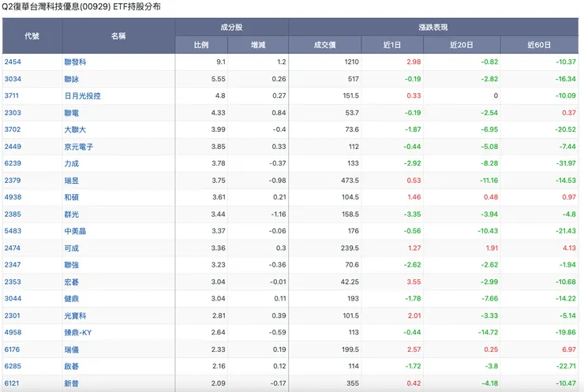The height and width of the screenshot is (392, 584).
Task: Open 臻鼎-KY stock name link
Action: click(78, 332)
